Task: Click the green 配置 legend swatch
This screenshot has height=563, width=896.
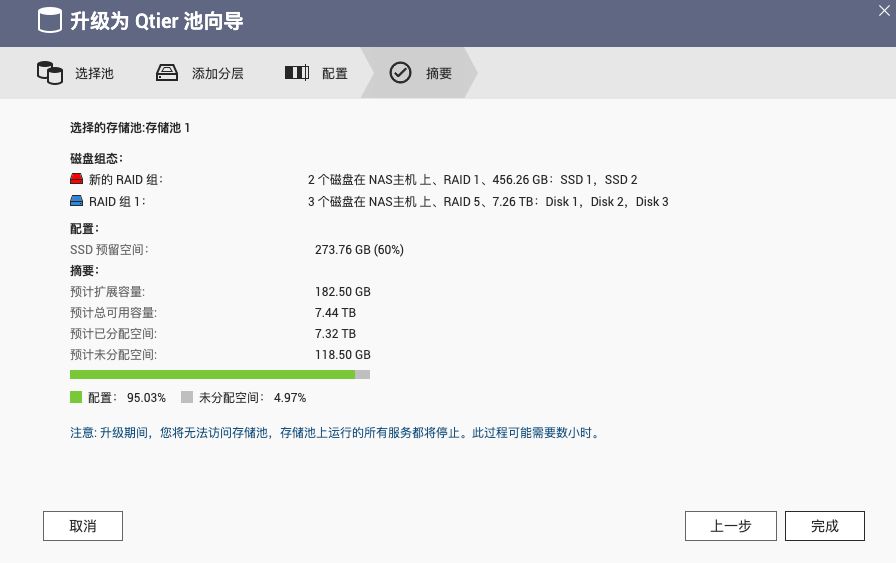Action: 76,397
